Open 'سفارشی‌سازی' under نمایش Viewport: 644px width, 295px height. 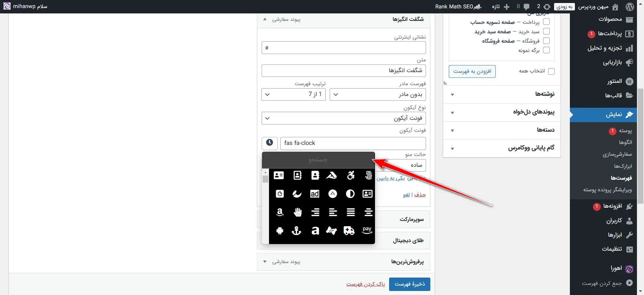[x=617, y=154]
